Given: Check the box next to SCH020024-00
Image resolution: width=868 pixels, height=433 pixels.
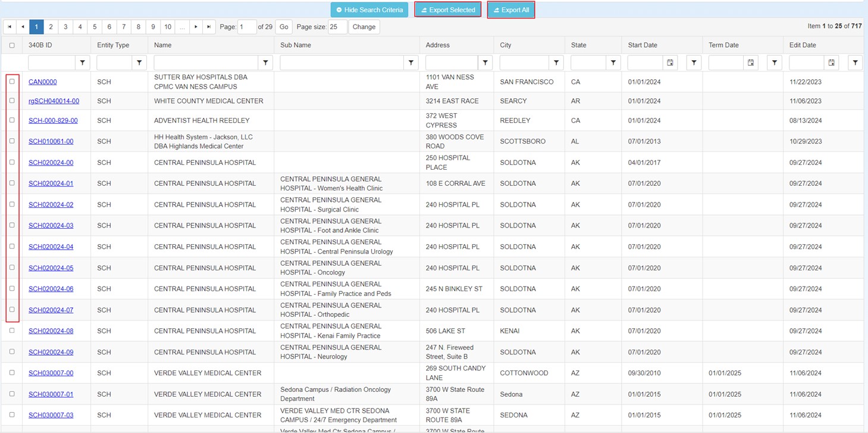Looking at the screenshot, I should click(12, 162).
